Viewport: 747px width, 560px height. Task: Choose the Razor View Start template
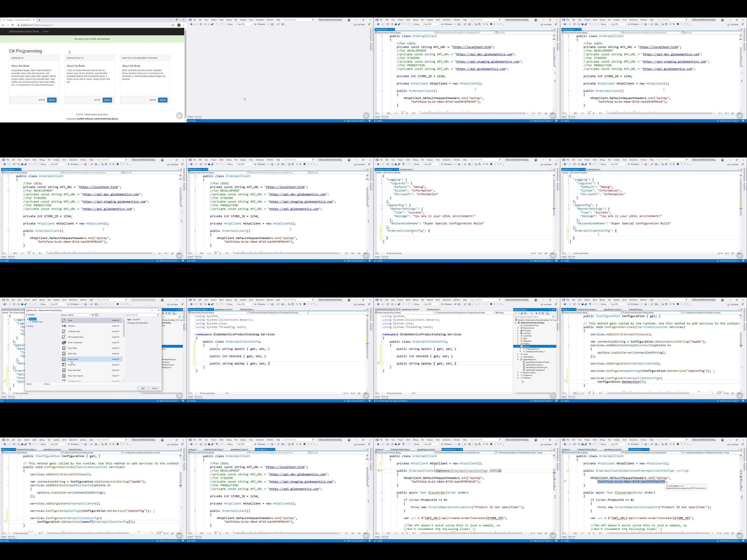tap(91, 370)
